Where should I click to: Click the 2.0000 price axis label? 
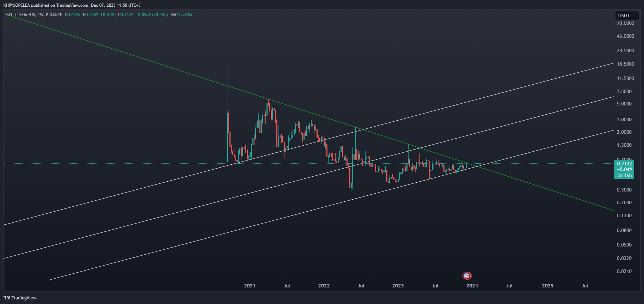[624, 132]
